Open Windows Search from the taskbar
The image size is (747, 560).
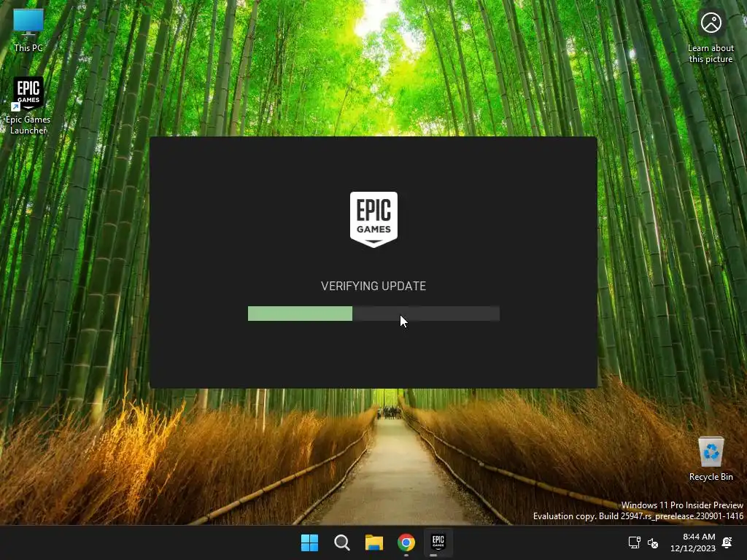point(342,542)
